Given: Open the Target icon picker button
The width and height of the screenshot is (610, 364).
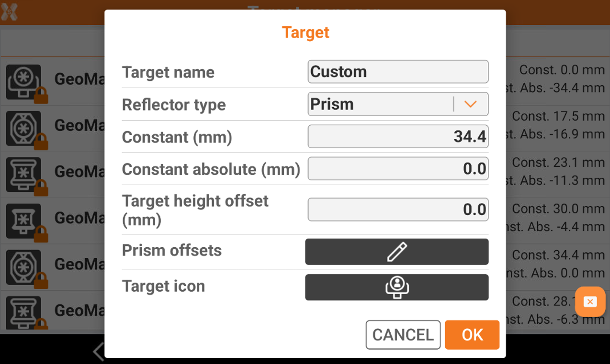Looking at the screenshot, I should point(396,287).
